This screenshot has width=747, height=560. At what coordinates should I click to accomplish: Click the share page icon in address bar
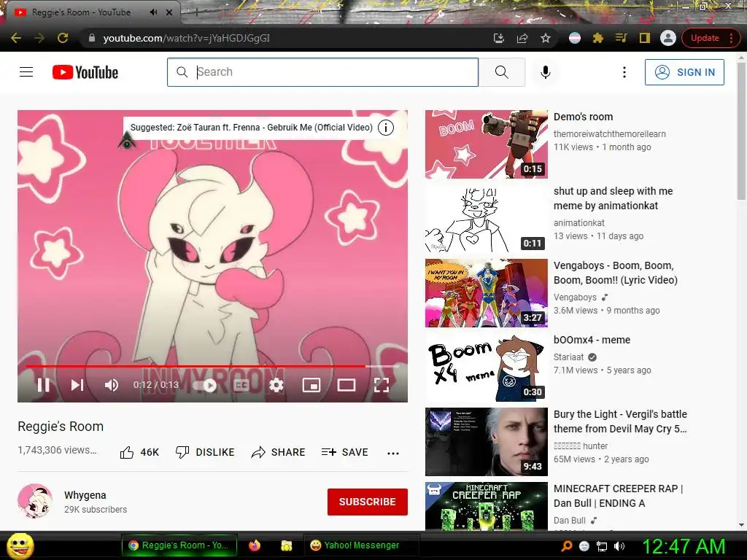pos(522,38)
